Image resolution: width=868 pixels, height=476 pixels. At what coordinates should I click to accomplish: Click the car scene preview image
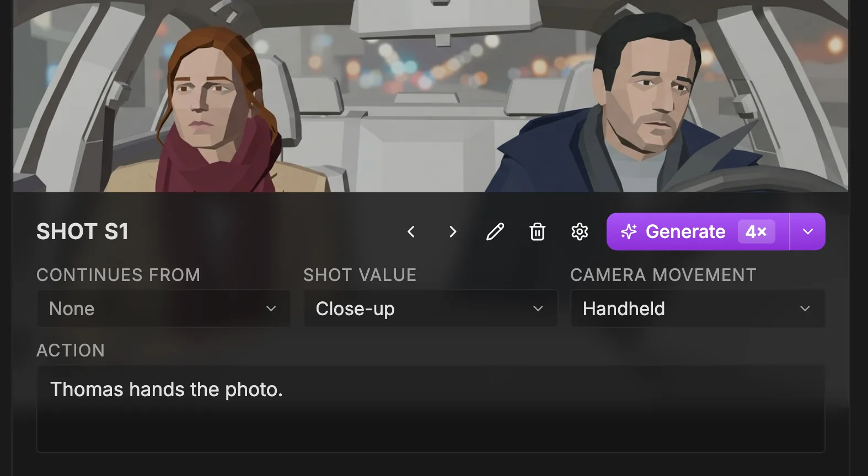(x=431, y=96)
